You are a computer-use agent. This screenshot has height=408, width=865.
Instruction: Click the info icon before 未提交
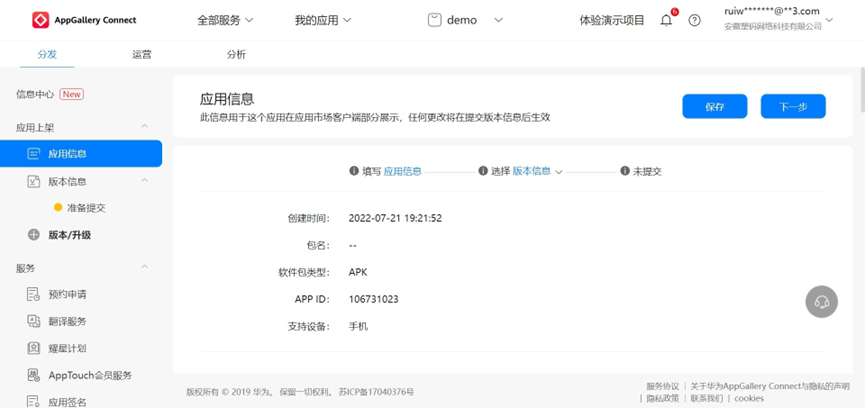[624, 171]
